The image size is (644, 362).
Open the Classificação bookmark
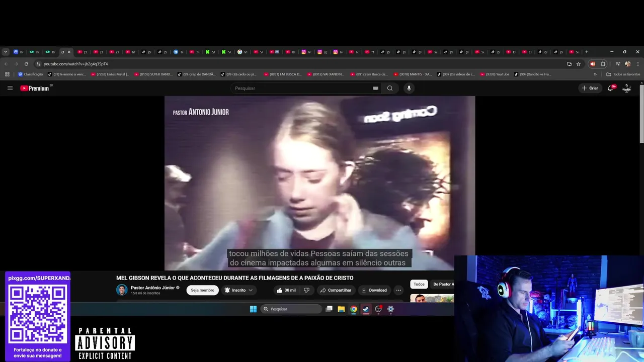click(x=30, y=74)
